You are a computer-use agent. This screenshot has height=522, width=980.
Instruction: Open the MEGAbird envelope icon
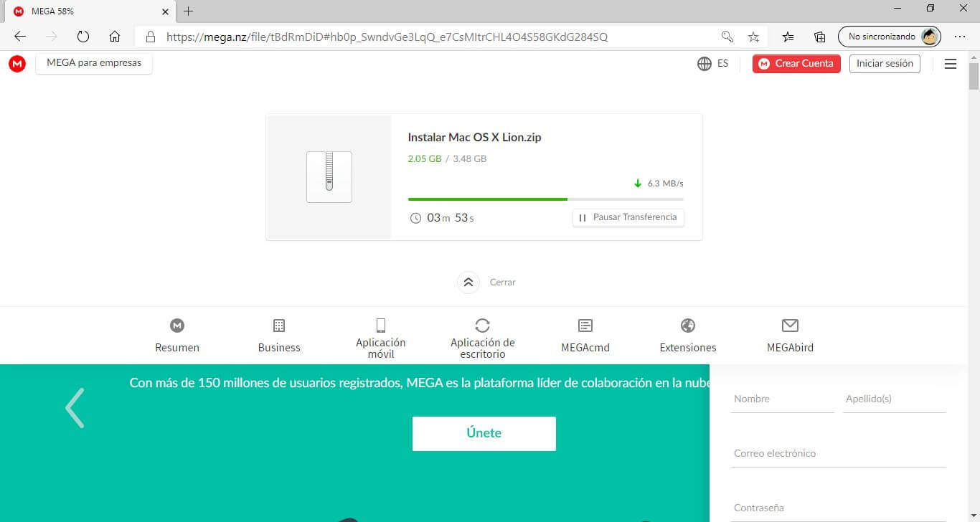(x=790, y=326)
